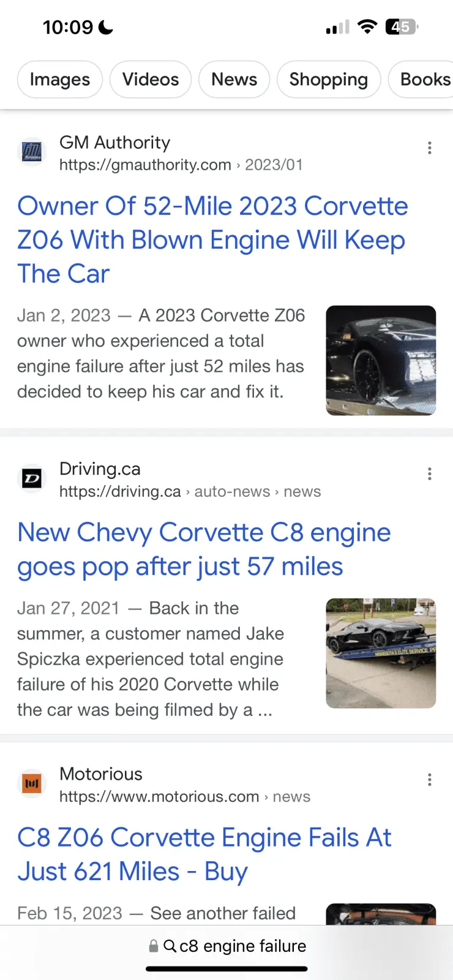Tap the Motorious site favicon
Image resolution: width=453 pixels, height=980 pixels.
[32, 783]
